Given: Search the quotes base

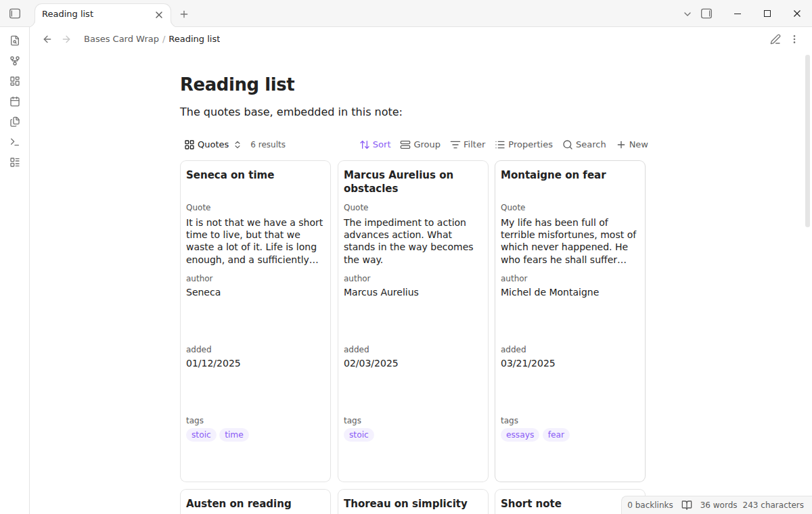Looking at the screenshot, I should (x=585, y=145).
